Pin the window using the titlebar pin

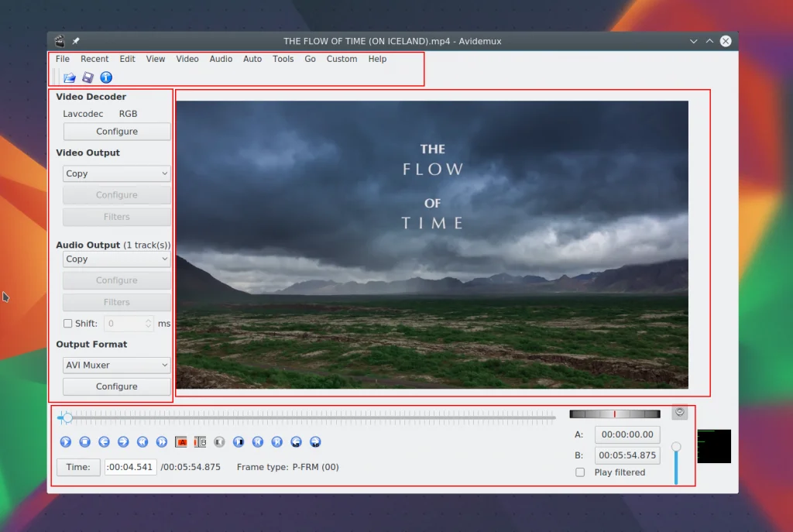[x=76, y=41]
